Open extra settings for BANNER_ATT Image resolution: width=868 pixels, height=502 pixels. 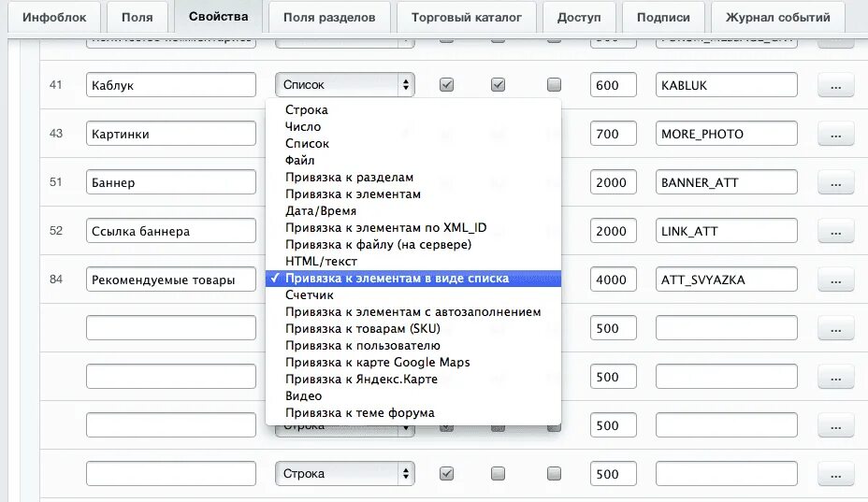[x=835, y=182]
